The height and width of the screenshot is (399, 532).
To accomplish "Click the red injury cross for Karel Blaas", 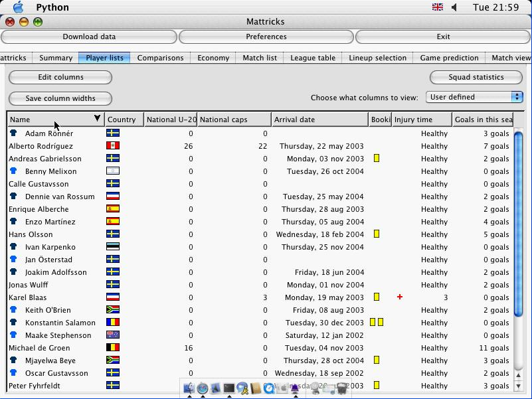I will click(400, 297).
